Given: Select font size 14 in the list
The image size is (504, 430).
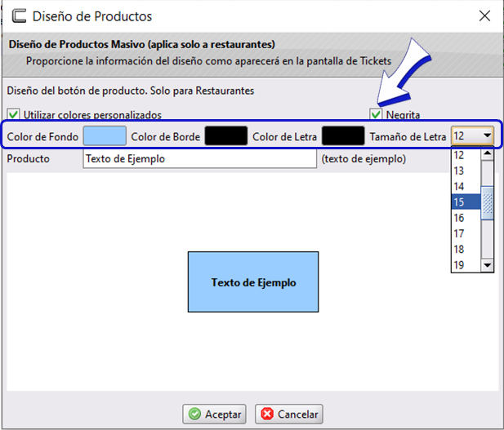Looking at the screenshot, I should point(466,186).
